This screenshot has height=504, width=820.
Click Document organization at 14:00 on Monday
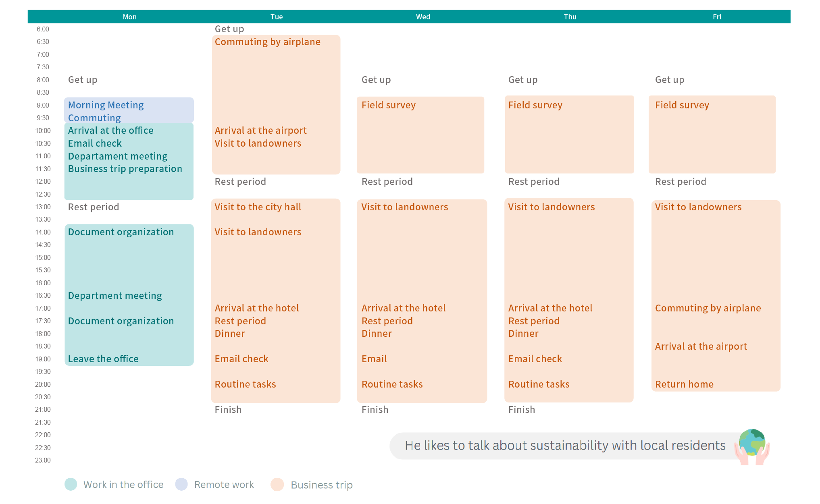[121, 232]
